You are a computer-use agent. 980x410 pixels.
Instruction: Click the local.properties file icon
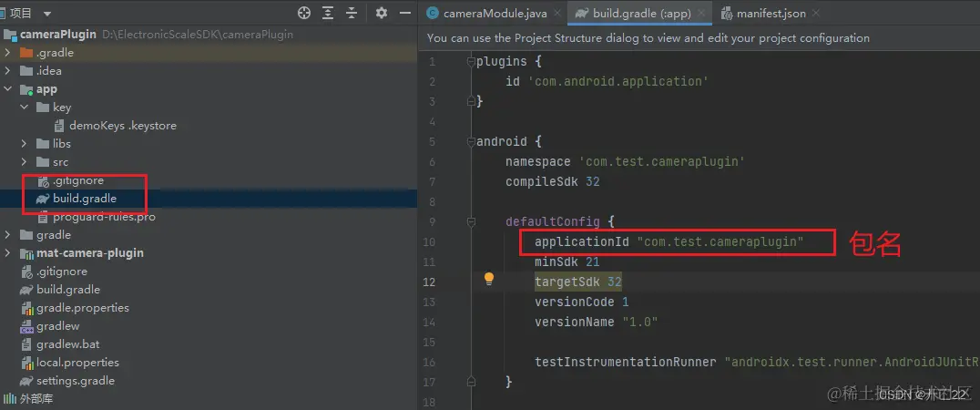(x=26, y=363)
